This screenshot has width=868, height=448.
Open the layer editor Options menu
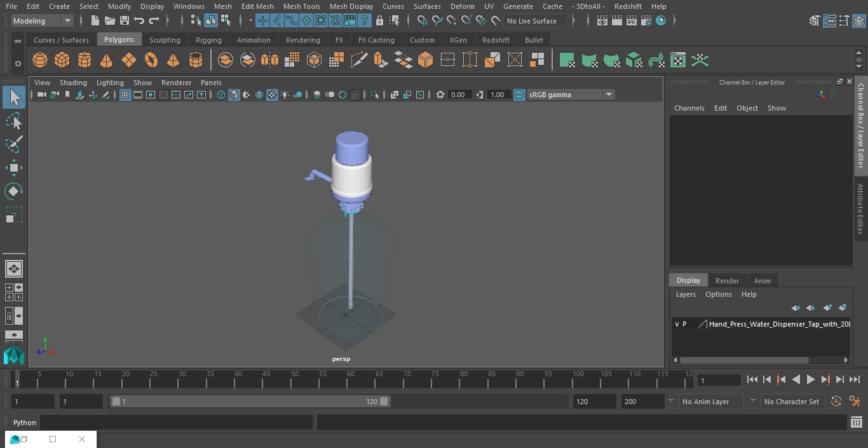(x=718, y=294)
